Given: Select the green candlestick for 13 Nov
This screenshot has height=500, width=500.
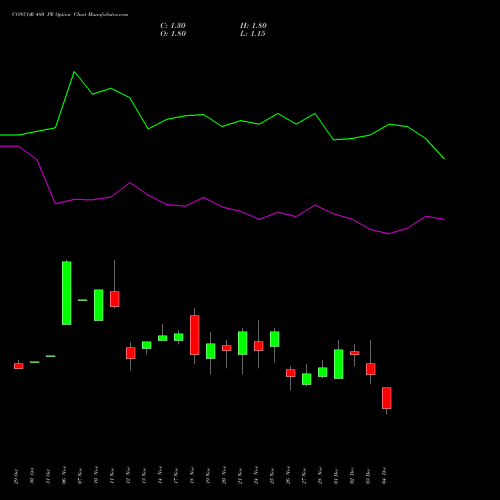Looking at the screenshot, I should pos(147,345).
